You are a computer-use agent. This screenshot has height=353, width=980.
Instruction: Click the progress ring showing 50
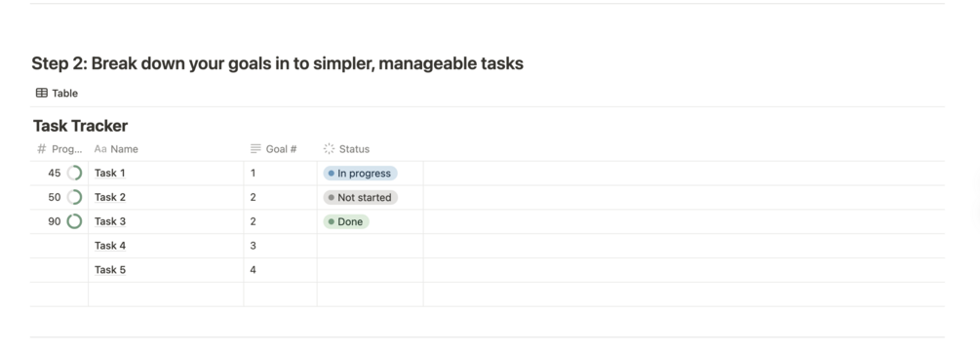[x=74, y=197]
